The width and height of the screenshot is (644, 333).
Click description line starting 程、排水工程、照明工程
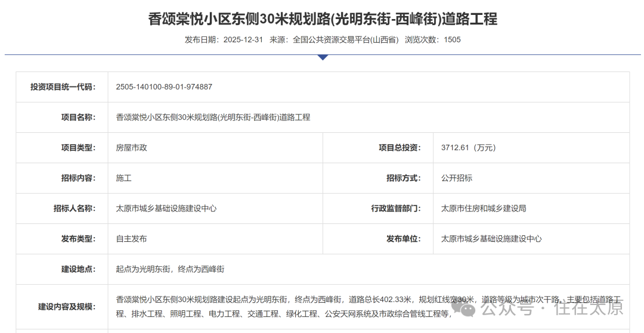coord(284,314)
